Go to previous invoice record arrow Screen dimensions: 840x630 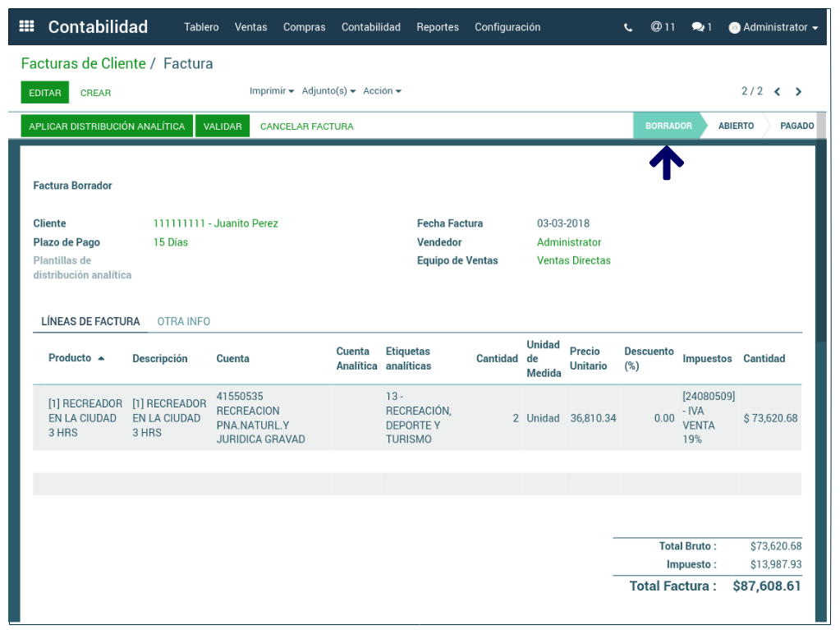(x=777, y=92)
